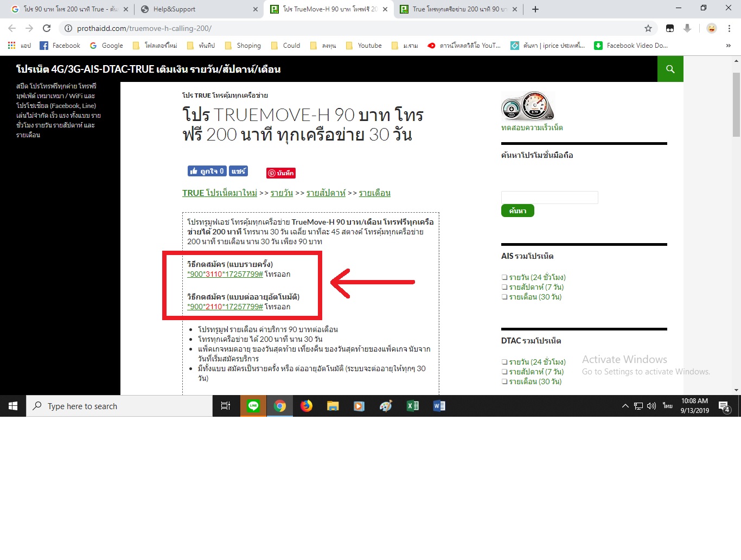Click the red Pinterest บันทึก button

click(x=281, y=173)
